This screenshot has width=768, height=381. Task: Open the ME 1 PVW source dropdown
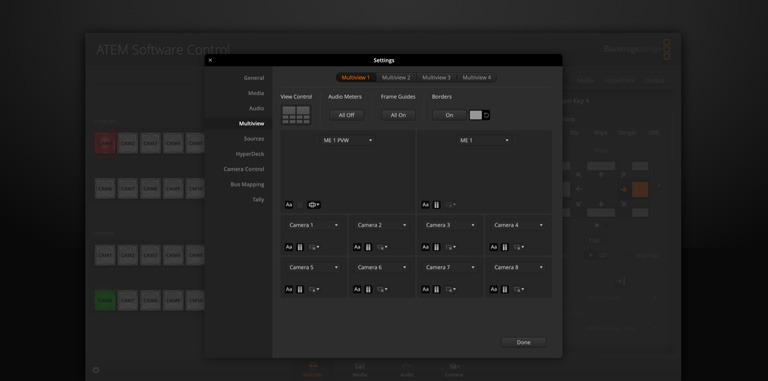[348, 140]
